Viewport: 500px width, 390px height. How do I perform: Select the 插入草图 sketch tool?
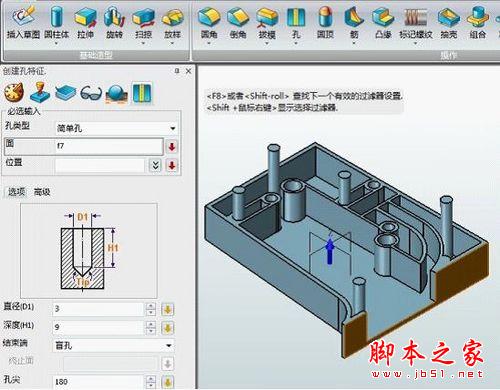pos(23,22)
